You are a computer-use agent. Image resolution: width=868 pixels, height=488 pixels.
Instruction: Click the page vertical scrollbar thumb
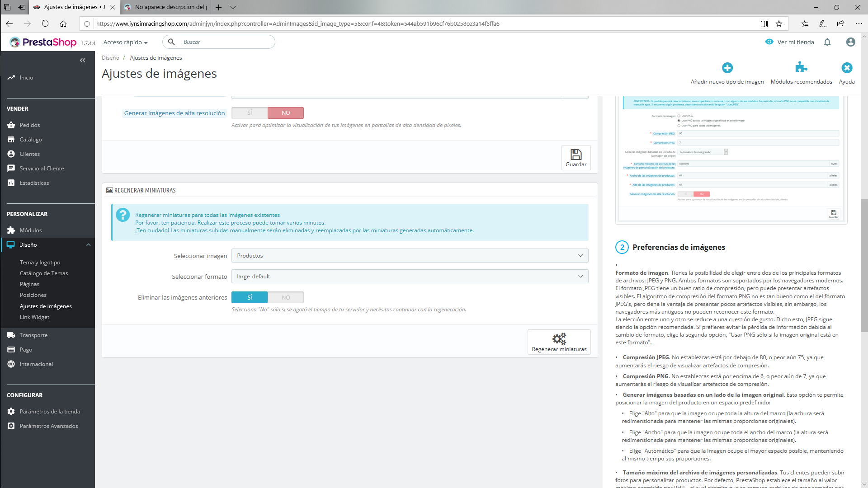(864, 267)
